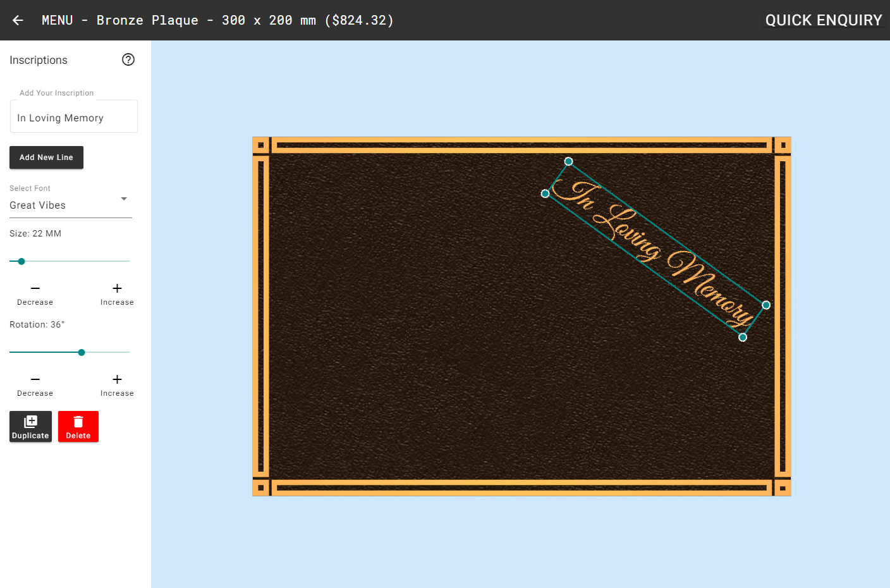Click the Size: 22 MM label
The height and width of the screenshot is (588, 890).
35,233
